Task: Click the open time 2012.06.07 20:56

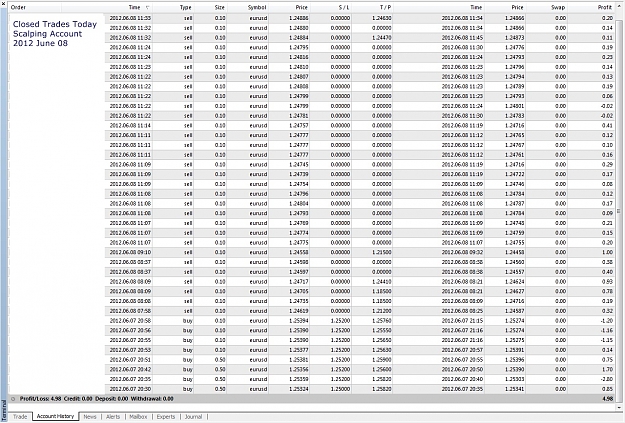Action: pos(130,331)
